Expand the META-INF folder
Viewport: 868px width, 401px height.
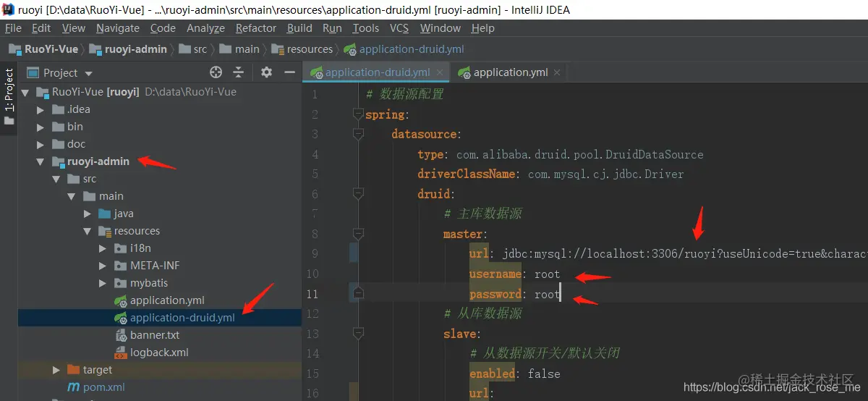[103, 266]
